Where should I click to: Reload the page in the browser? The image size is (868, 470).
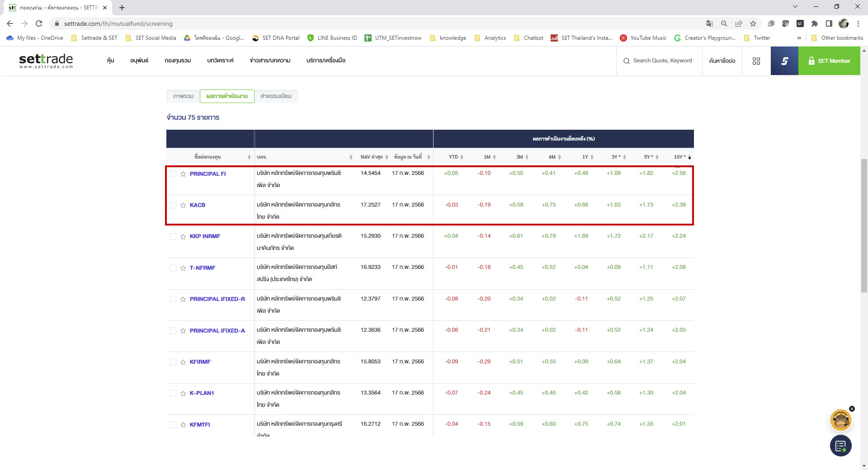(x=39, y=23)
